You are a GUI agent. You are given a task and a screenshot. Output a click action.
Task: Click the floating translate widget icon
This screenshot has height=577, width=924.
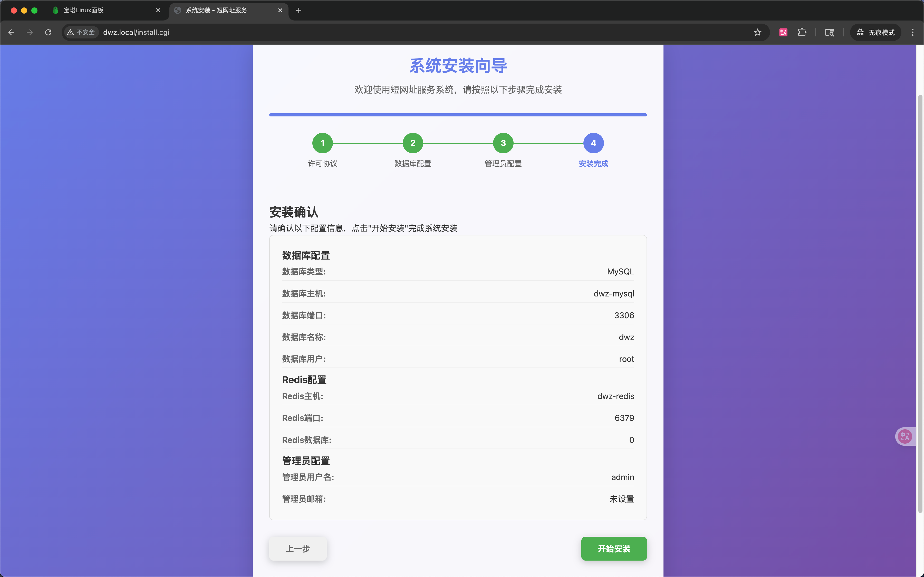pos(905,436)
